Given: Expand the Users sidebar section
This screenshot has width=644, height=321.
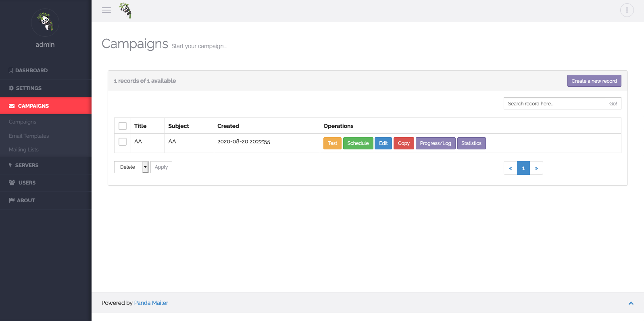Looking at the screenshot, I should click(x=27, y=183).
